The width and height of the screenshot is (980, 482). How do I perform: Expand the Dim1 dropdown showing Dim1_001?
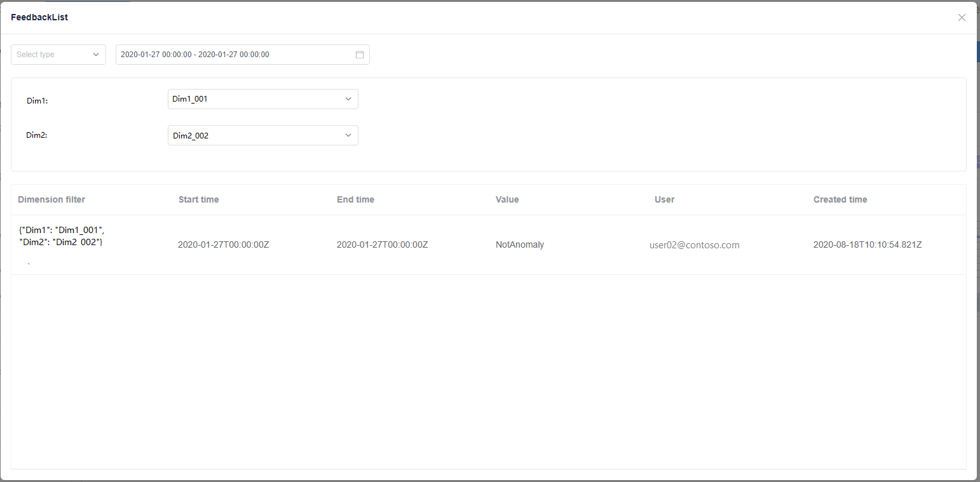click(262, 99)
